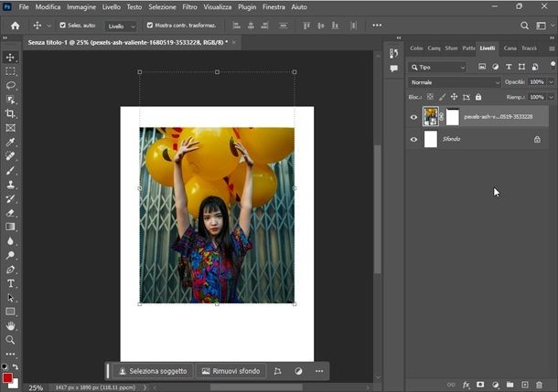This screenshot has height=392, width=558.
Task: Pick the Pen tool
Action: click(10, 270)
